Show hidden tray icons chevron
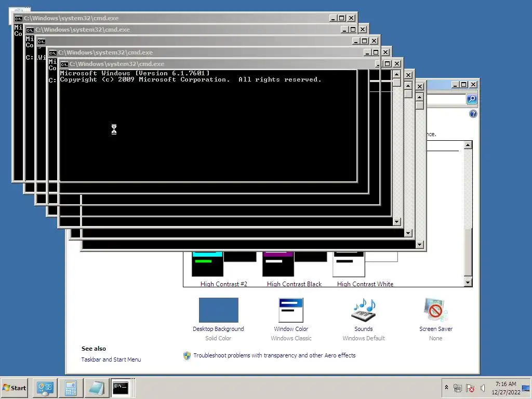 (x=446, y=388)
